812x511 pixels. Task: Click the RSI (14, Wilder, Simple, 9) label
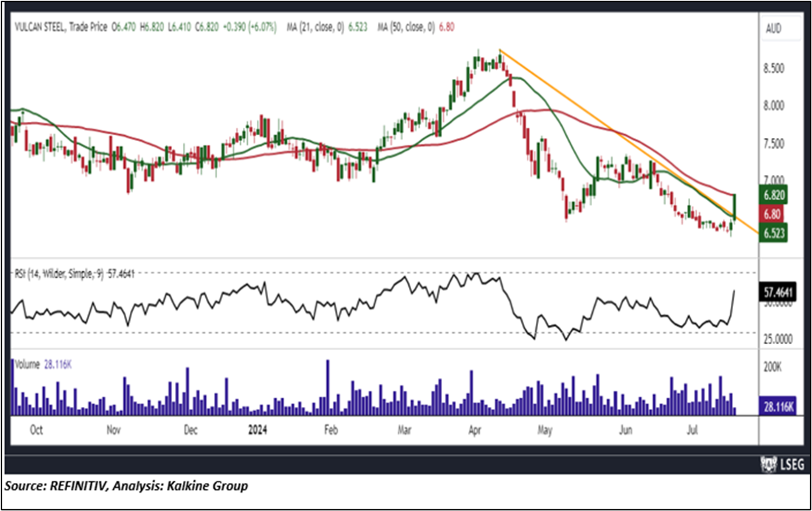(x=59, y=273)
